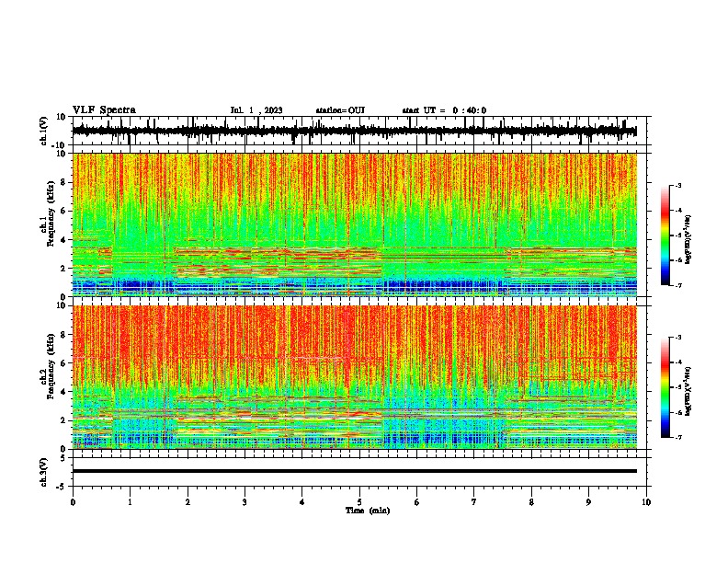Click the -7 label on ch.1 color scale
Image resolution: width=728 pixels, height=563 pixels.
coord(677,285)
